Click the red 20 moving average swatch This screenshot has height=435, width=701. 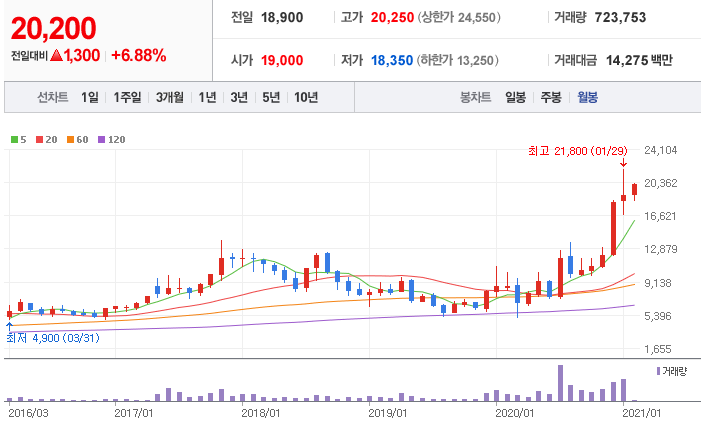39,139
